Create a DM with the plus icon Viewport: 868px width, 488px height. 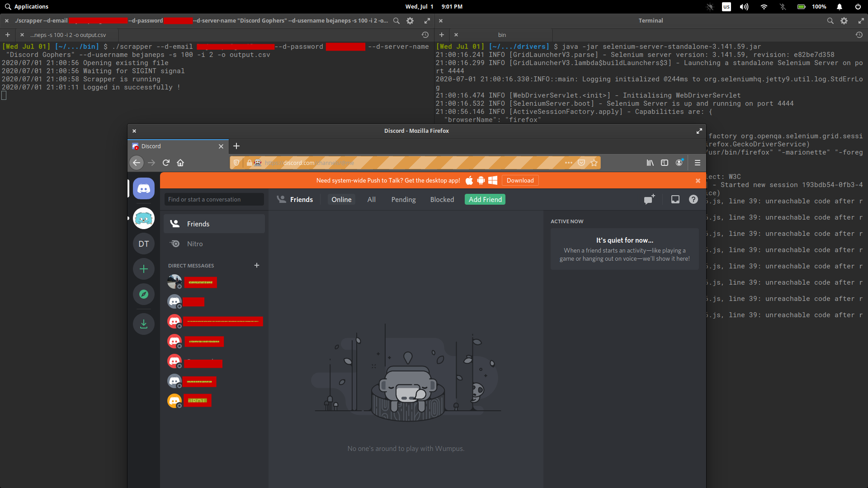[257, 265]
